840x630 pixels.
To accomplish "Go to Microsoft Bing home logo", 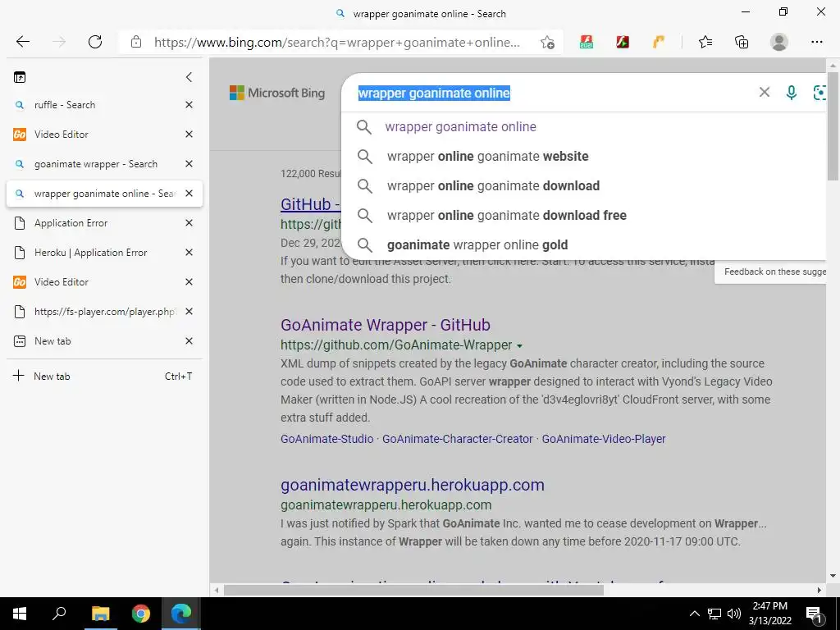I will tap(277, 93).
